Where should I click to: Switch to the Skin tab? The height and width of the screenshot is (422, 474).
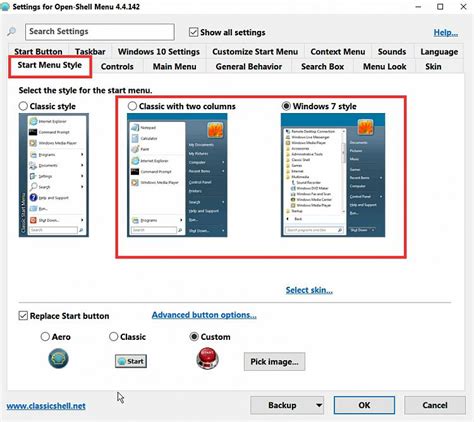(433, 66)
